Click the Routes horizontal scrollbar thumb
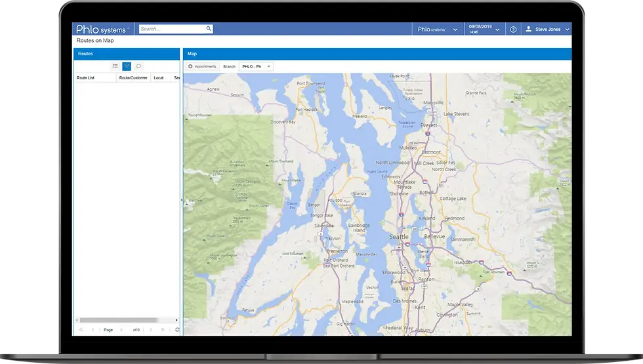The width and height of the screenshot is (643, 364). point(119,320)
